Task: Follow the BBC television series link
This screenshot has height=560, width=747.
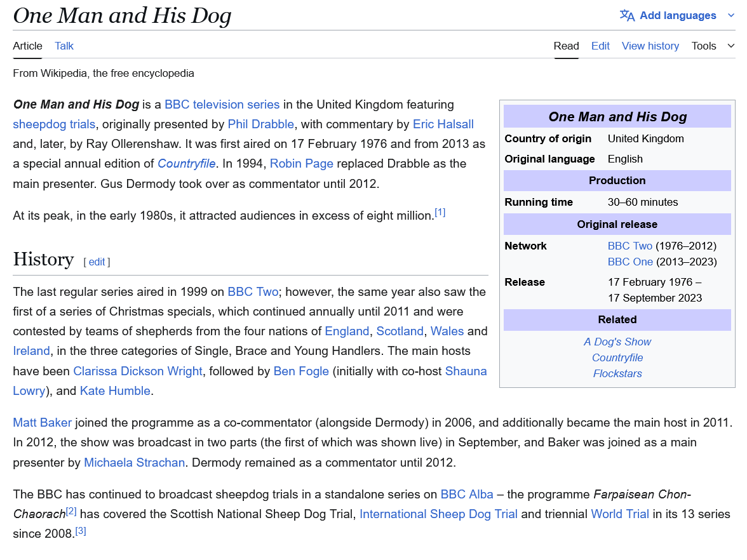Action: (x=222, y=105)
